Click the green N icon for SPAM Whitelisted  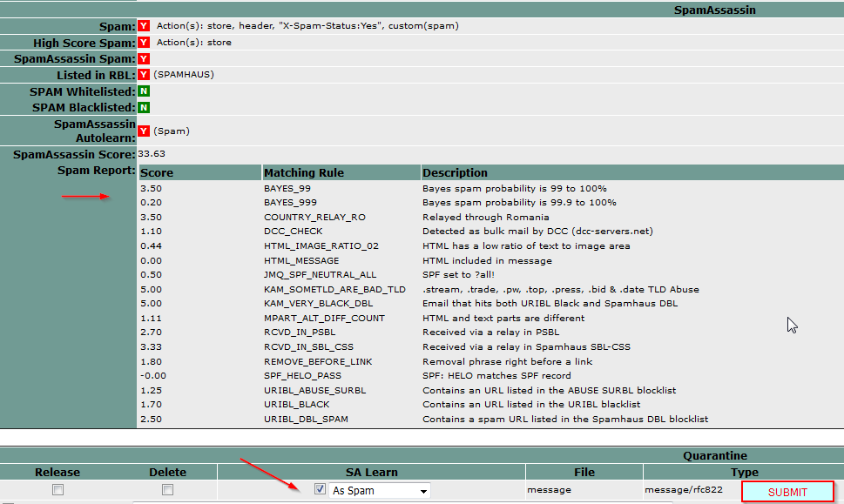(x=144, y=91)
